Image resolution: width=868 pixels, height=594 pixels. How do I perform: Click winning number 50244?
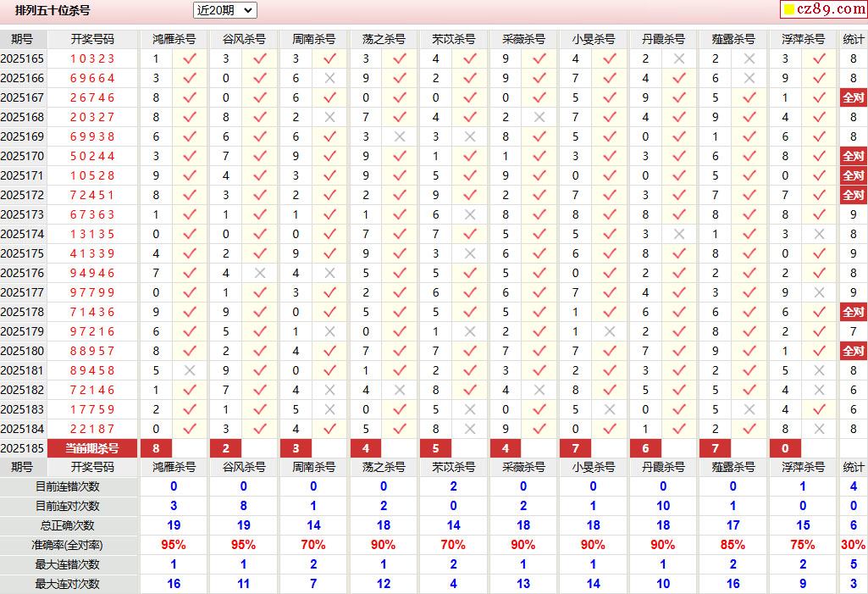[92, 156]
